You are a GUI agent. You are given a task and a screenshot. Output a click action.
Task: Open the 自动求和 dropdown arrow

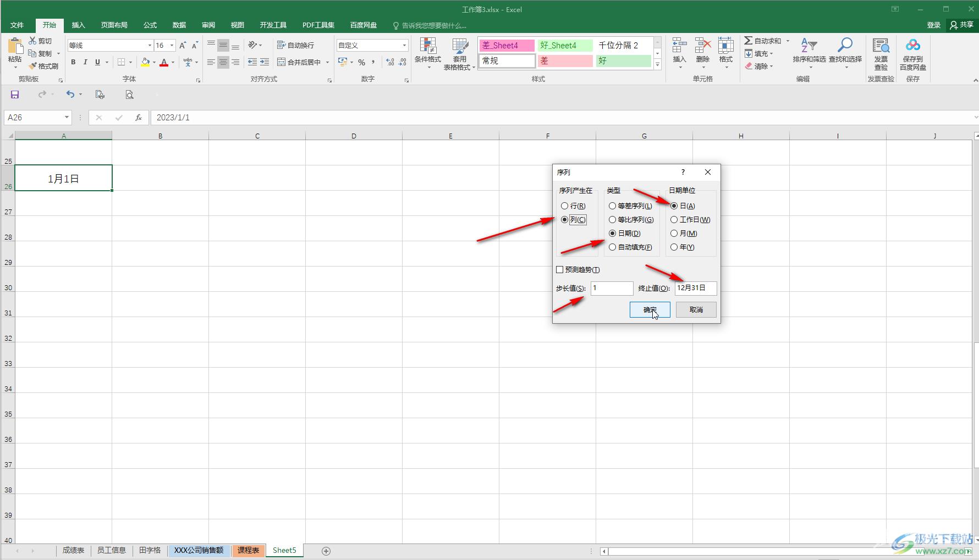pyautogui.click(x=788, y=41)
